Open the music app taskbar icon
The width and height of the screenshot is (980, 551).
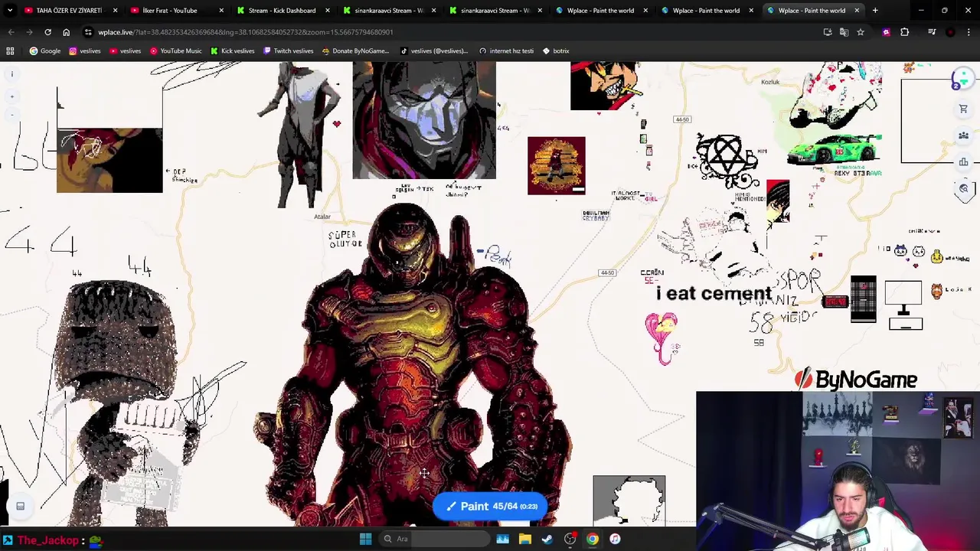(x=615, y=539)
